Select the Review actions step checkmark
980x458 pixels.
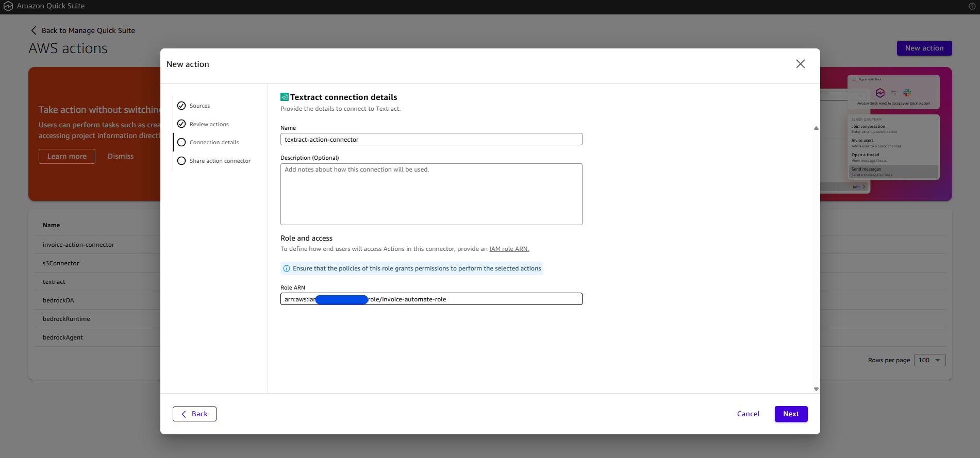pos(181,124)
